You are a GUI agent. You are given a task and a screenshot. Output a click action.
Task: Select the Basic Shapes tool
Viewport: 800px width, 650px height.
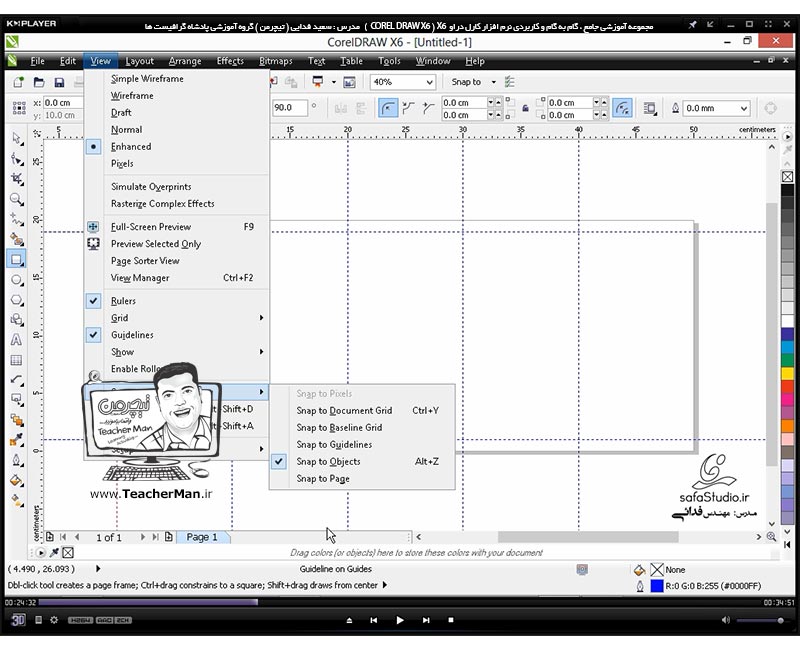coord(17,320)
